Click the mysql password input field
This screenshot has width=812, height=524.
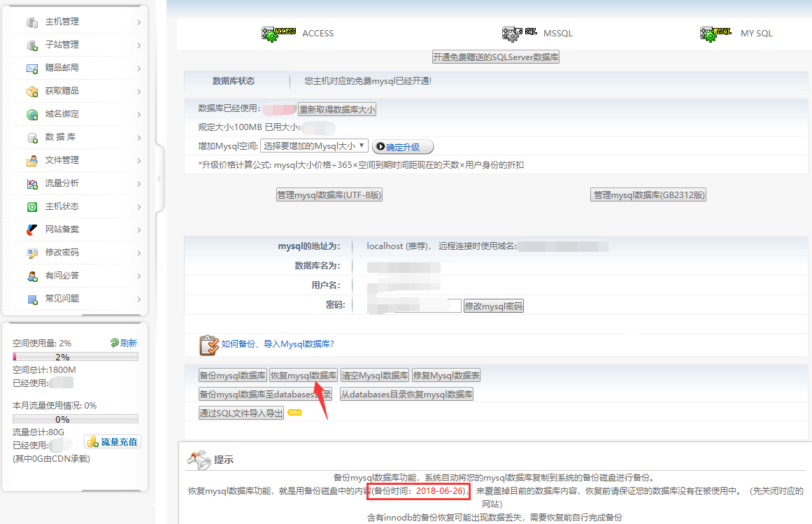[x=408, y=306]
